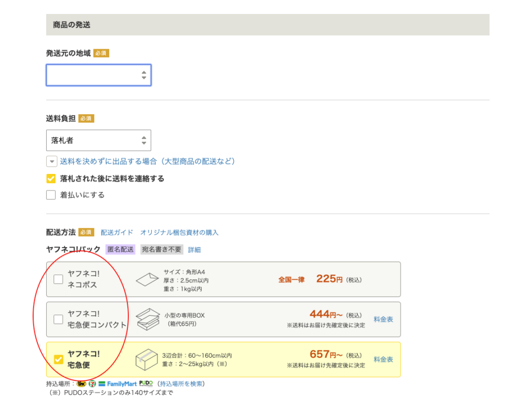Open オリジナル梱包資材の購入 link
The image size is (532, 408).
pos(179,233)
